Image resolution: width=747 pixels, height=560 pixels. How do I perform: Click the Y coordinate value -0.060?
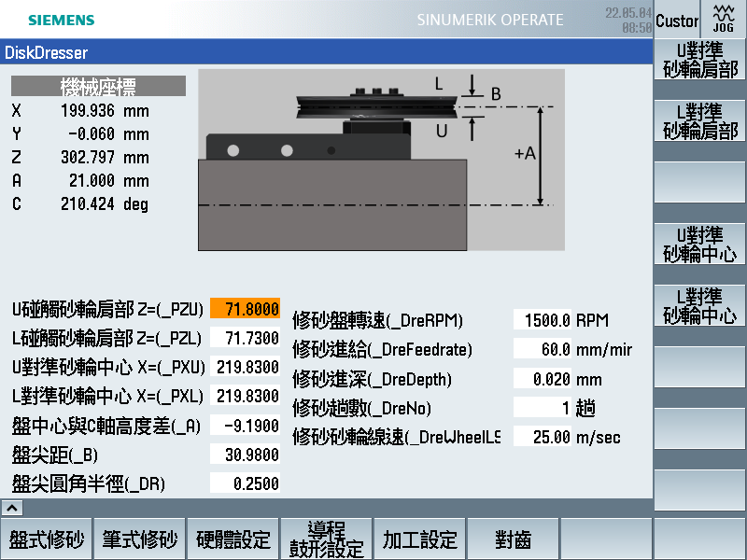[92, 133]
